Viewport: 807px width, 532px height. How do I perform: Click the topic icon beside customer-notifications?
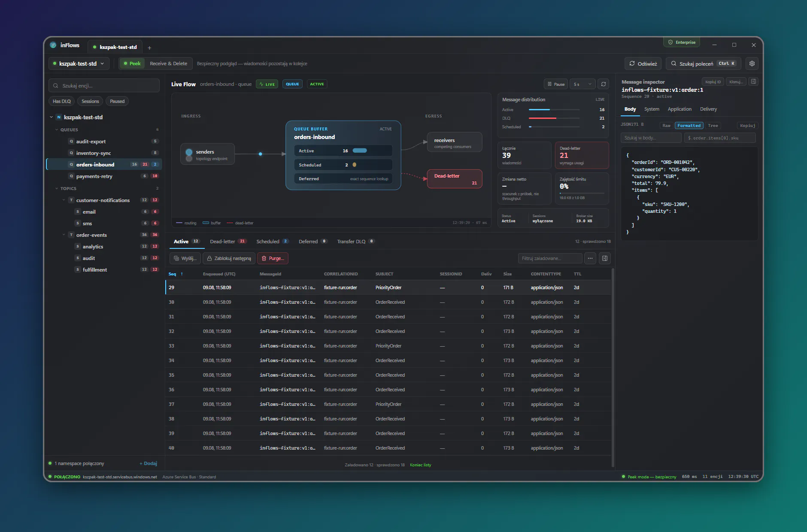(x=71, y=200)
